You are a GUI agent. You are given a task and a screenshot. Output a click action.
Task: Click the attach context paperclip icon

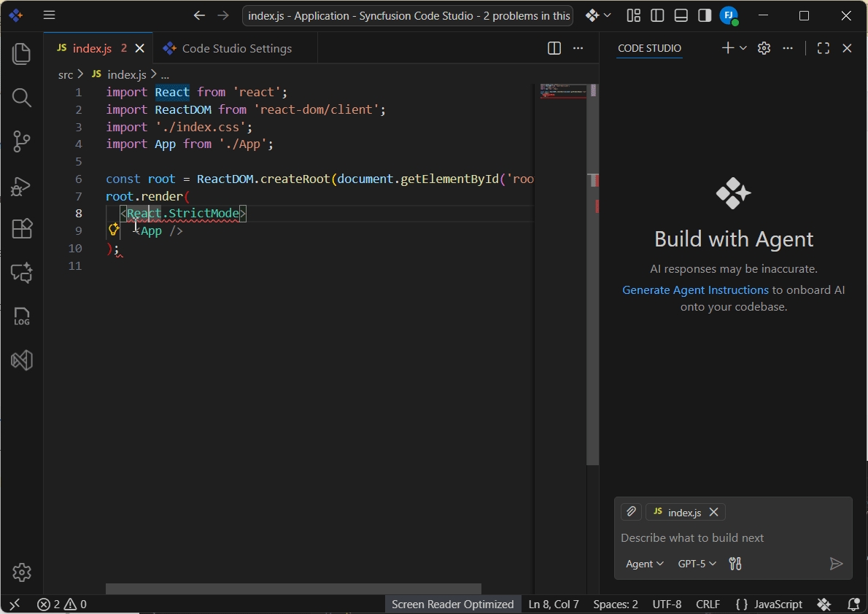(631, 512)
